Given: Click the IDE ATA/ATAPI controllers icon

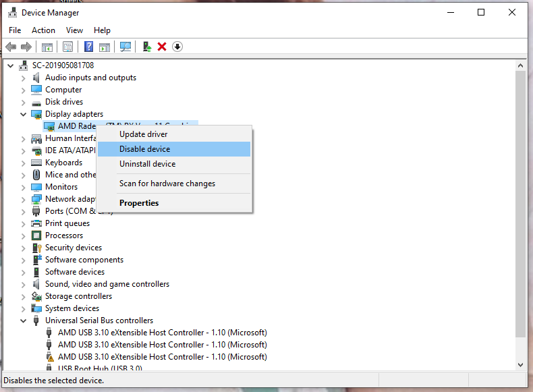Looking at the screenshot, I should (x=36, y=150).
